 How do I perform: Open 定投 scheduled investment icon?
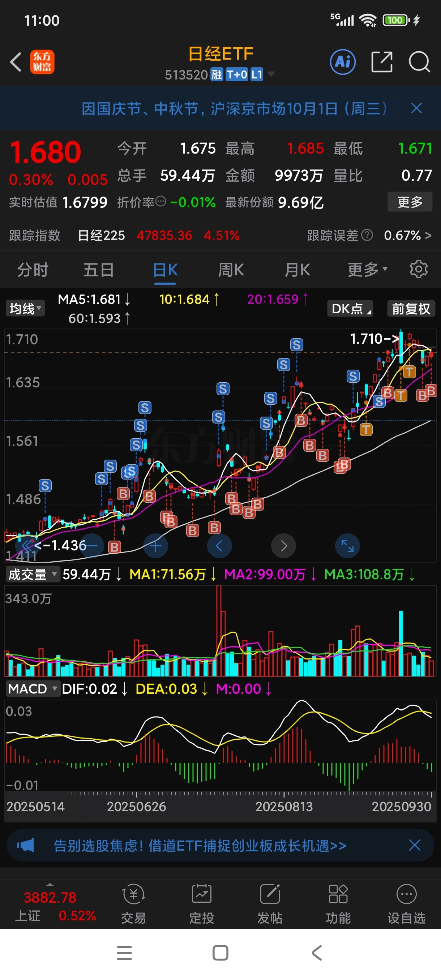pos(202,904)
